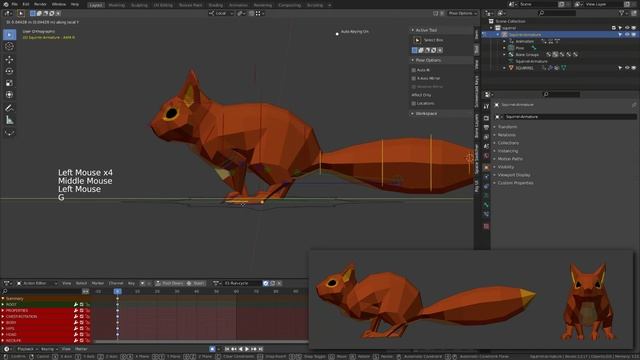Image resolution: width=640 pixels, height=360 pixels.
Task: Play animation in reverse button
Action: [240, 349]
